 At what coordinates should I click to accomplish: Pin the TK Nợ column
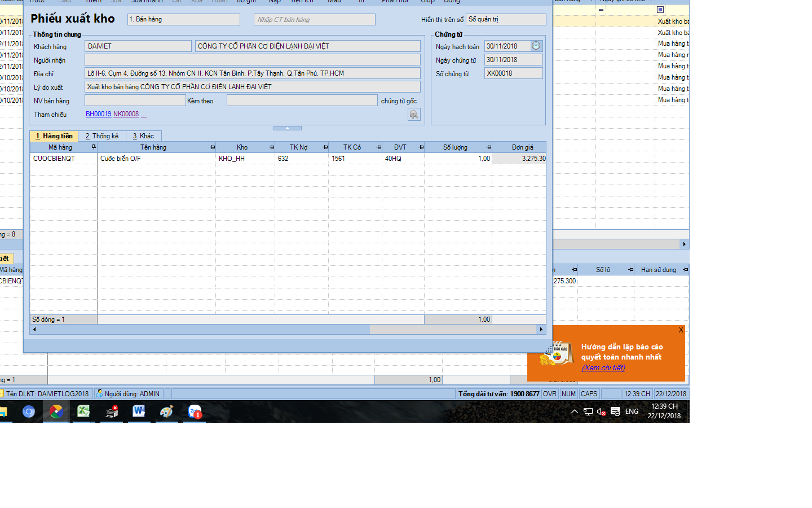(325, 147)
